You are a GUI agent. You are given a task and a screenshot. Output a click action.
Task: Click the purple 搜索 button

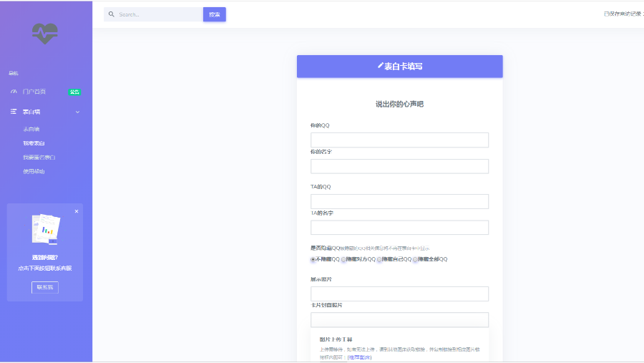click(x=215, y=14)
